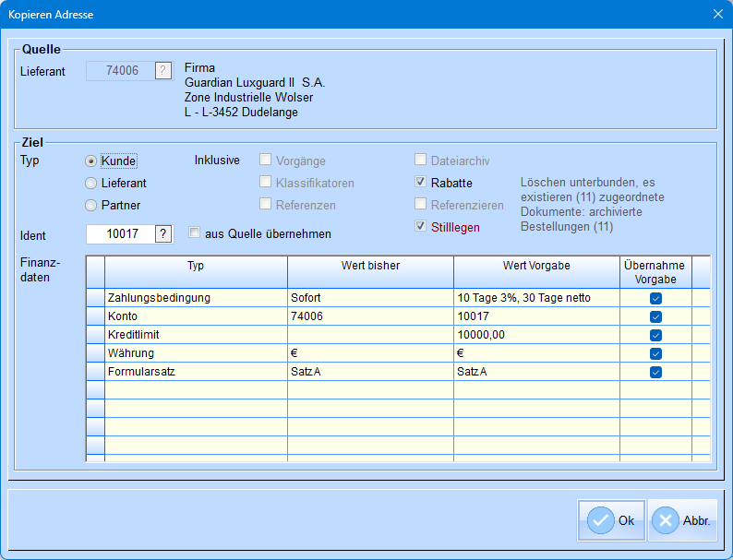The image size is (733, 560).
Task: Select the Kreditlimit cell
Action: tap(196, 335)
